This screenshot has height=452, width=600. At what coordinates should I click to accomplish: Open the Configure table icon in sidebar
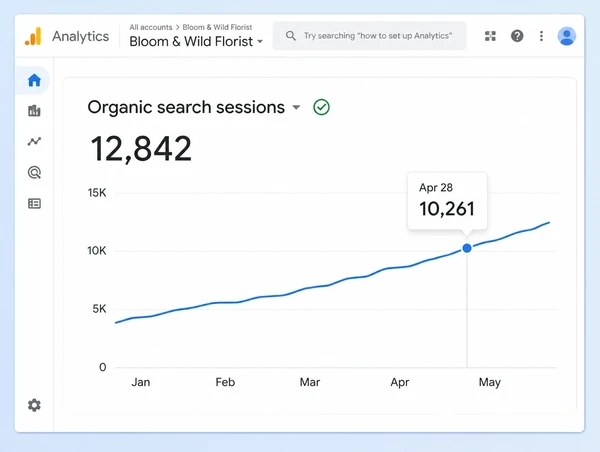point(34,203)
